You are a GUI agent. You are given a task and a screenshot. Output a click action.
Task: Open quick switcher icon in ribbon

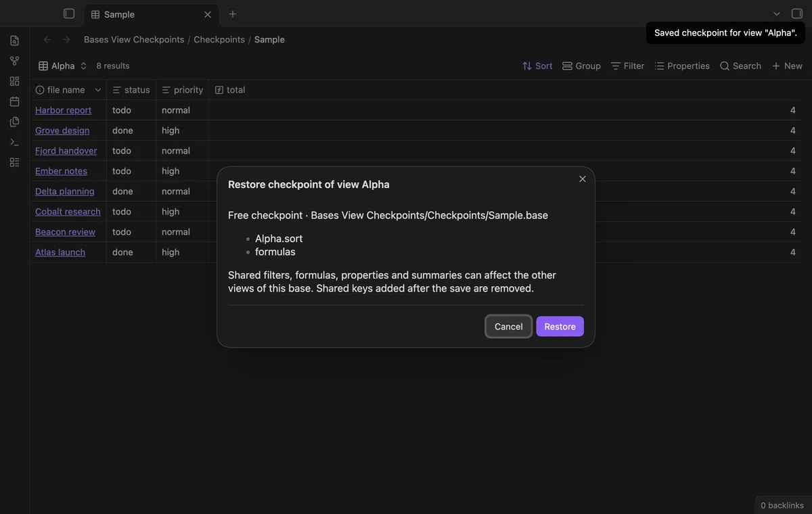[14, 41]
